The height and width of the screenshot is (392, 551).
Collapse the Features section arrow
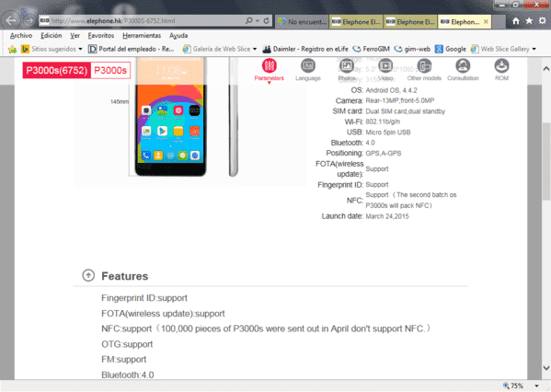[88, 275]
